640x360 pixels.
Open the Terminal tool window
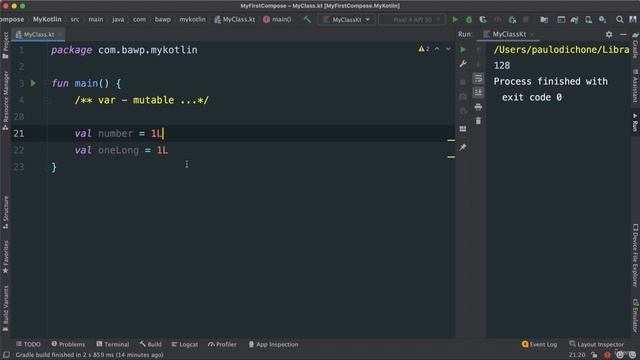(x=113, y=344)
